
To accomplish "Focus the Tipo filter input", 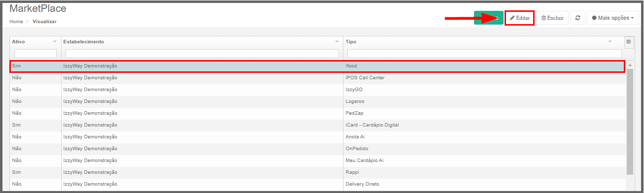I will click(x=484, y=53).
